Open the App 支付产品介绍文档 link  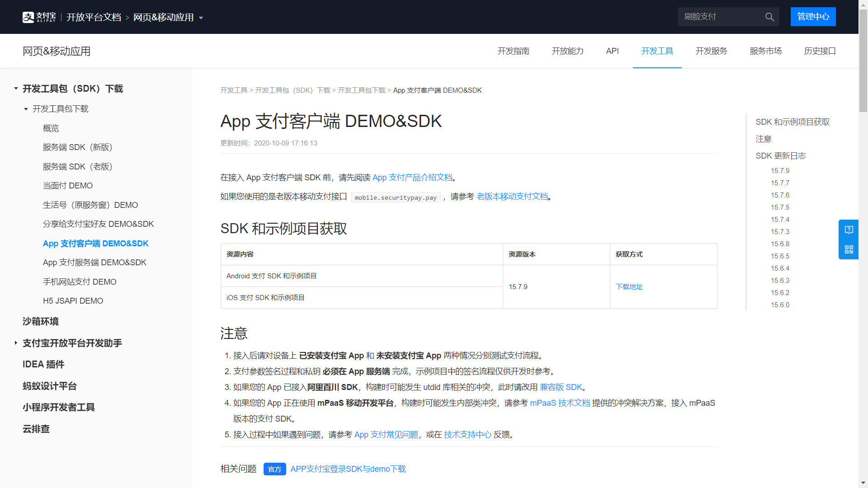pos(412,178)
